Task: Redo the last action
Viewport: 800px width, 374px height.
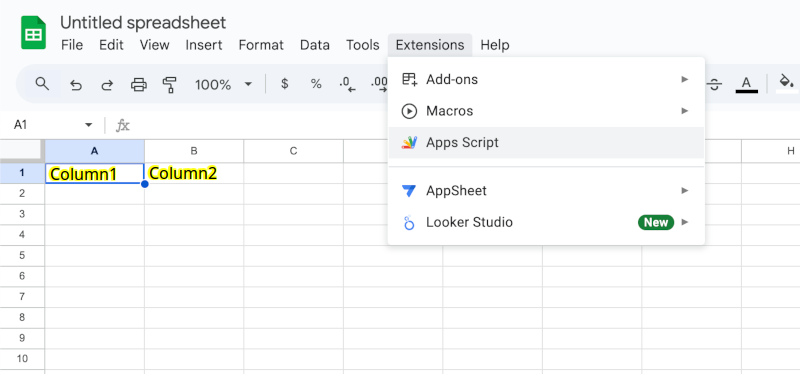Action: click(107, 85)
